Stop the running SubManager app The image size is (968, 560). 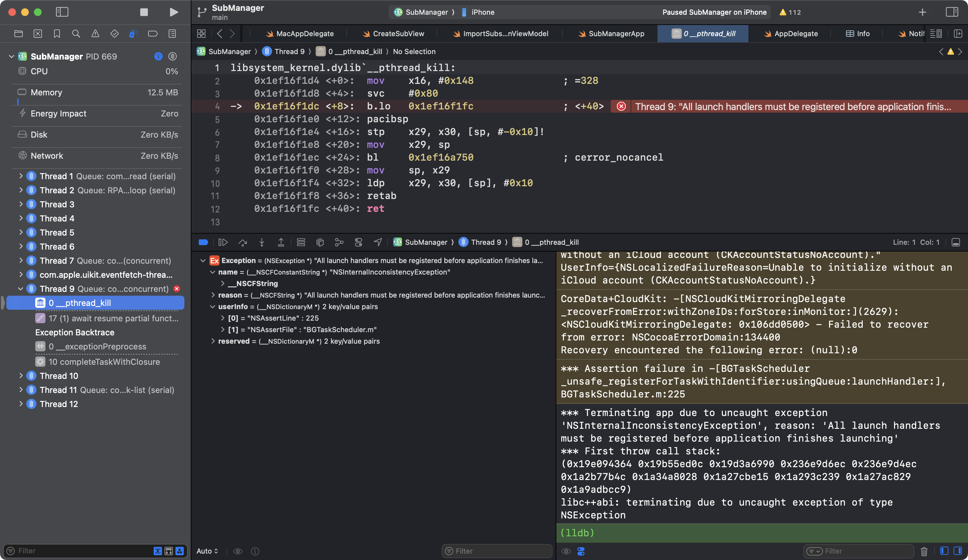click(x=144, y=12)
